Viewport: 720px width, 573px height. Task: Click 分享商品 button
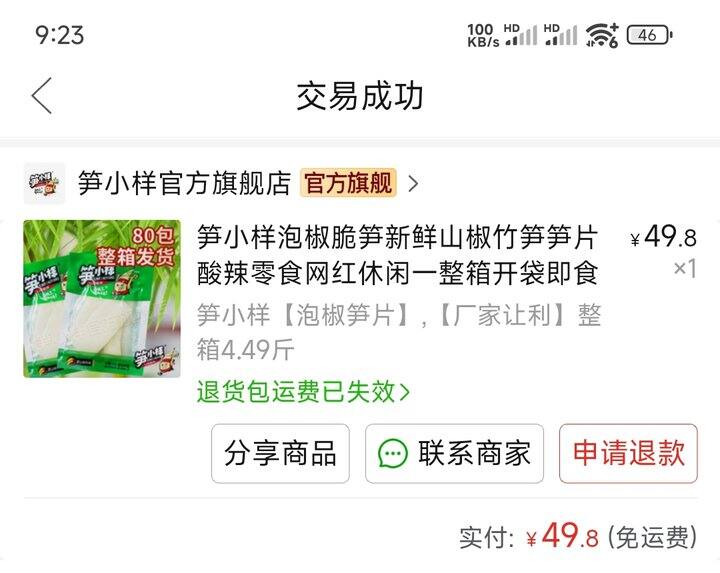point(280,454)
